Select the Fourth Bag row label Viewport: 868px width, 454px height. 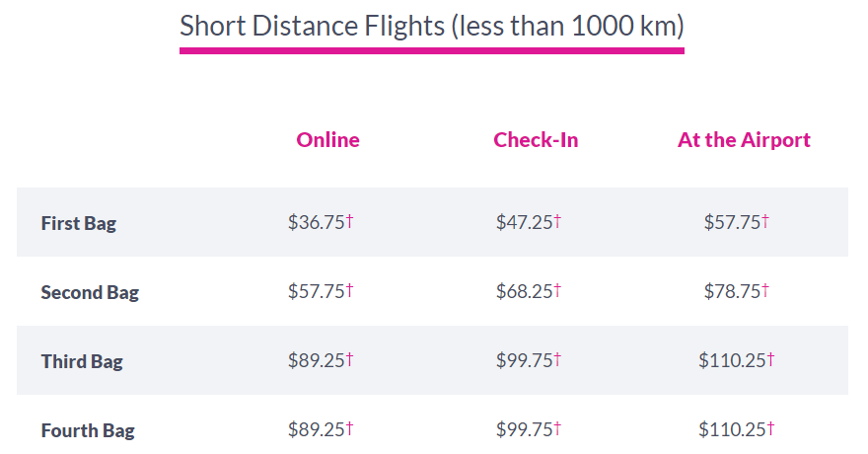[88, 430]
